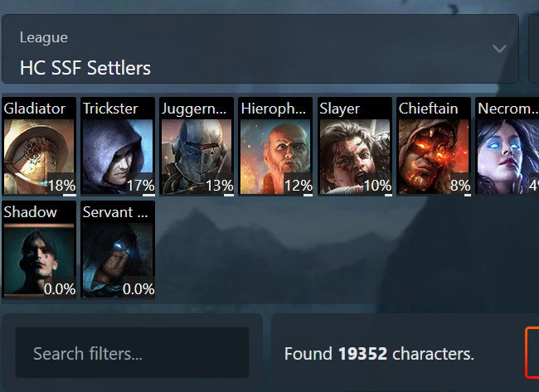The image size is (539, 392).
Task: Expand League chevron arrow
Action: (x=499, y=49)
